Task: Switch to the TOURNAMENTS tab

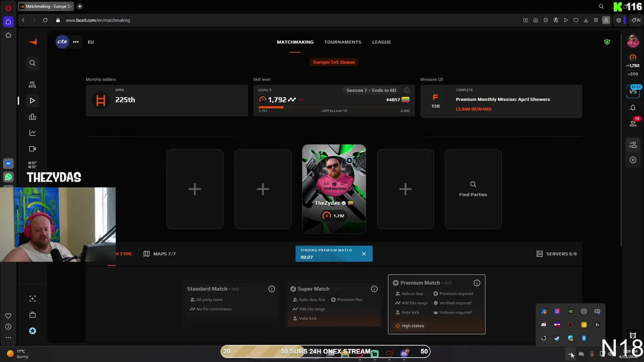Action: point(343,42)
